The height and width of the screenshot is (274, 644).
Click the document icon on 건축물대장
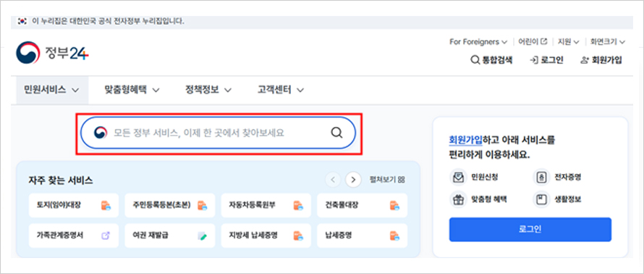394,205
